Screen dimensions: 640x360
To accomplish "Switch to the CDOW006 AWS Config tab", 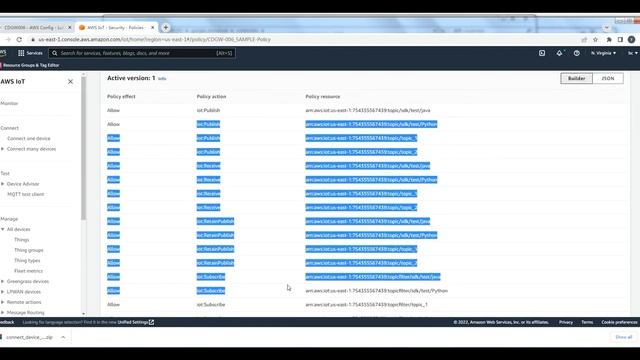I will (x=35, y=27).
